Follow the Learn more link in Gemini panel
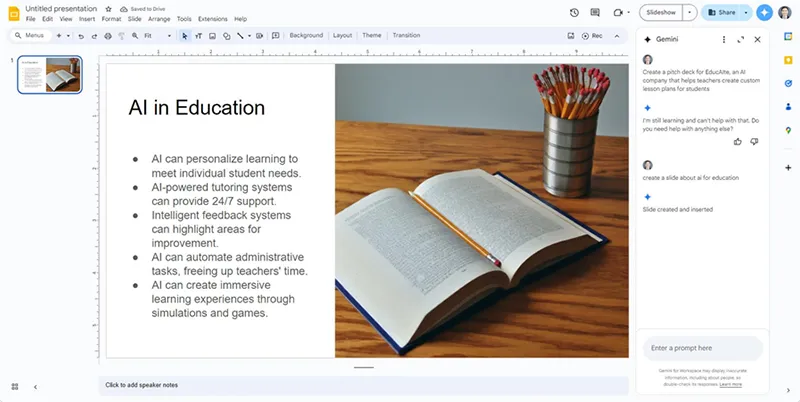Screen dimensions: 800x402 click(730, 384)
